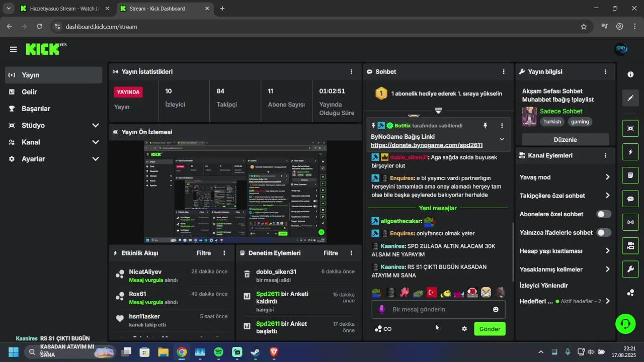Insert the Turkish flag emote
This screenshot has height=362, width=644.
432,292
